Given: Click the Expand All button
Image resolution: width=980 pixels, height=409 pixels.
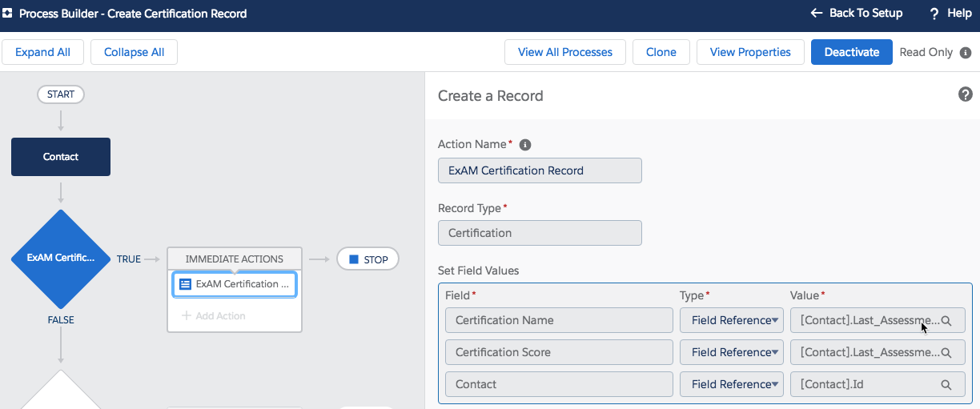Looking at the screenshot, I should (42, 52).
